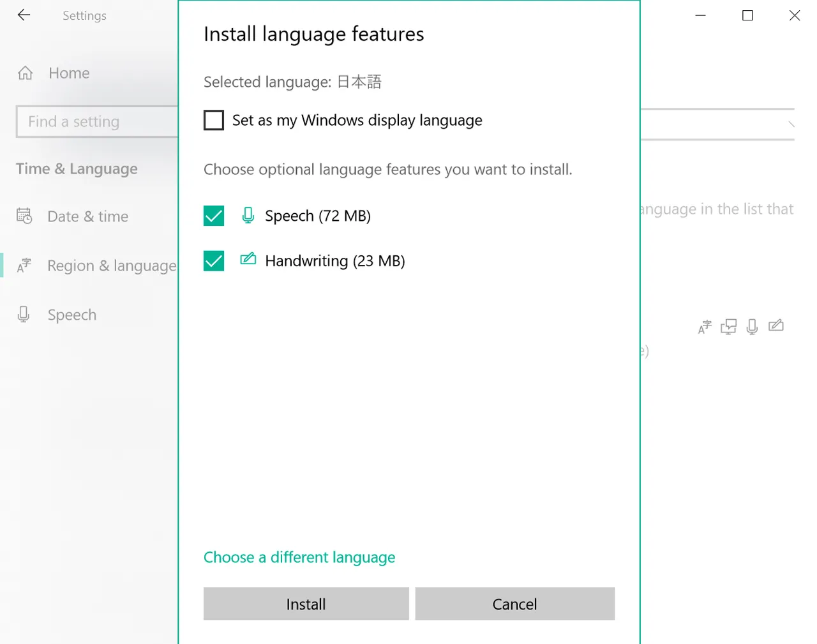
Task: Click the pen icon beside Handwriting (23 MB)
Action: [248, 260]
